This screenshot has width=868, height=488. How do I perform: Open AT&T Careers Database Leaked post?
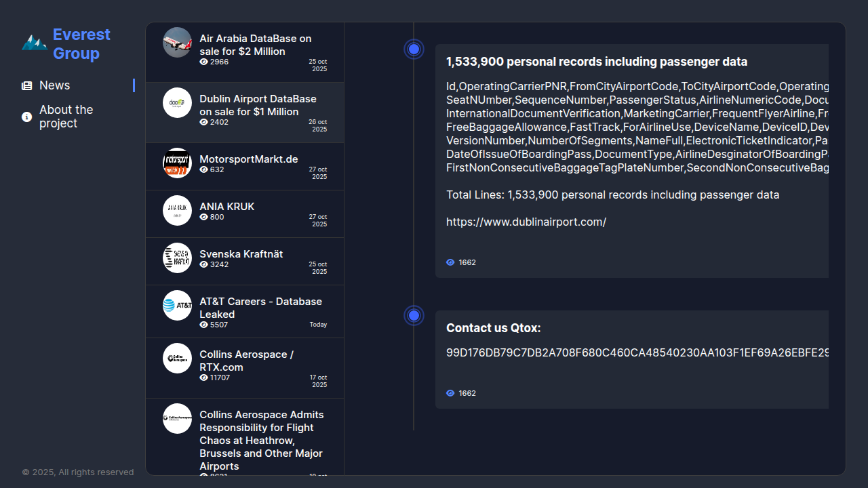[x=260, y=308]
